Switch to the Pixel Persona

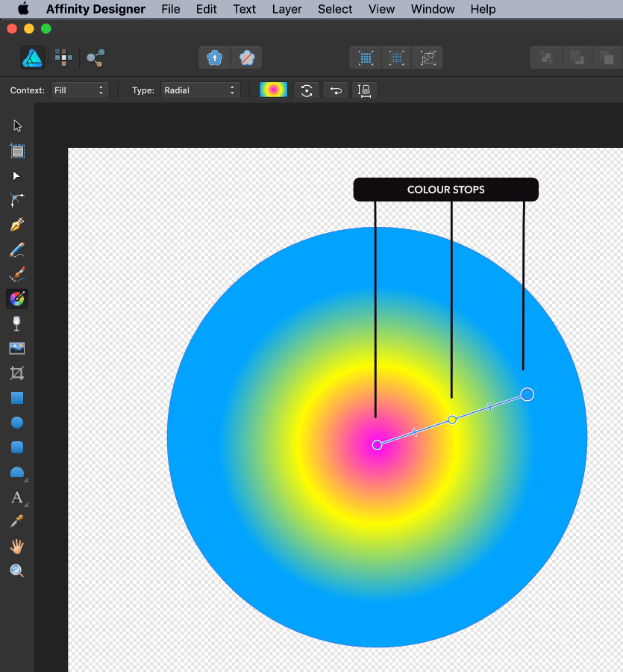click(x=64, y=57)
